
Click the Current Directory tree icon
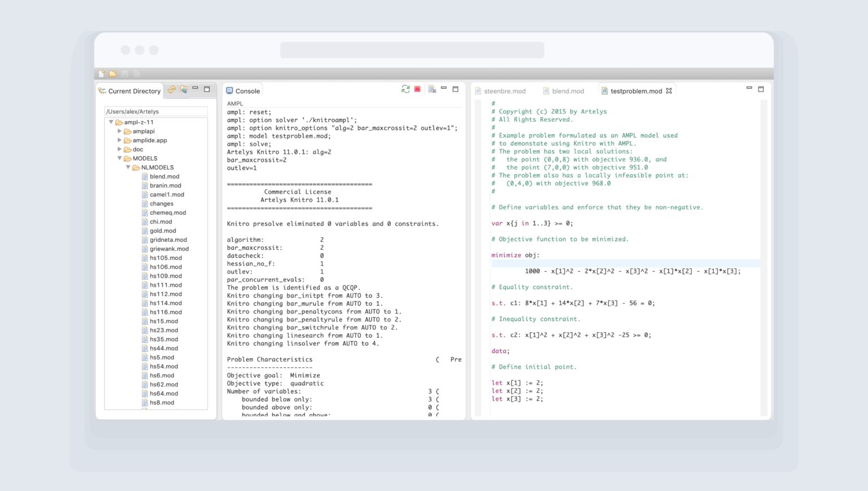tap(102, 90)
